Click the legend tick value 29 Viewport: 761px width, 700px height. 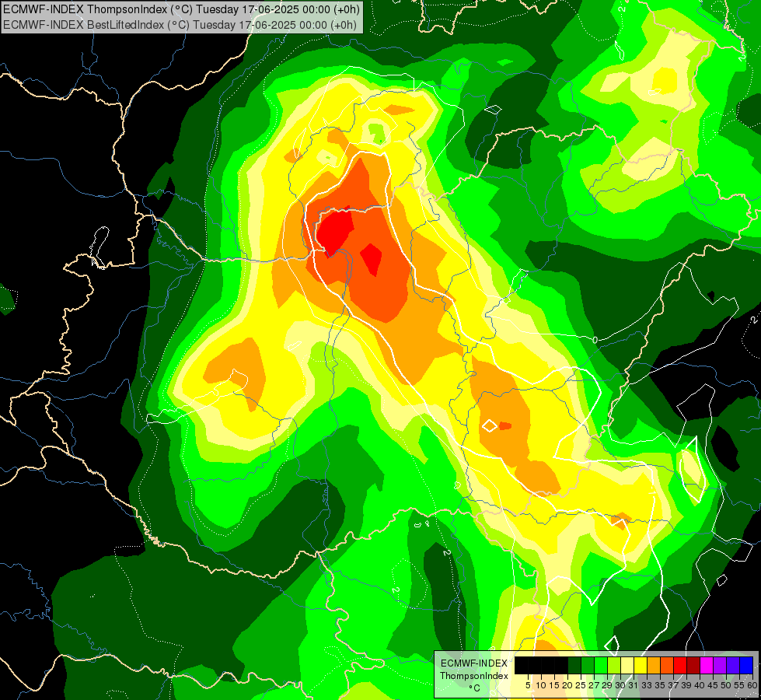[608, 685]
